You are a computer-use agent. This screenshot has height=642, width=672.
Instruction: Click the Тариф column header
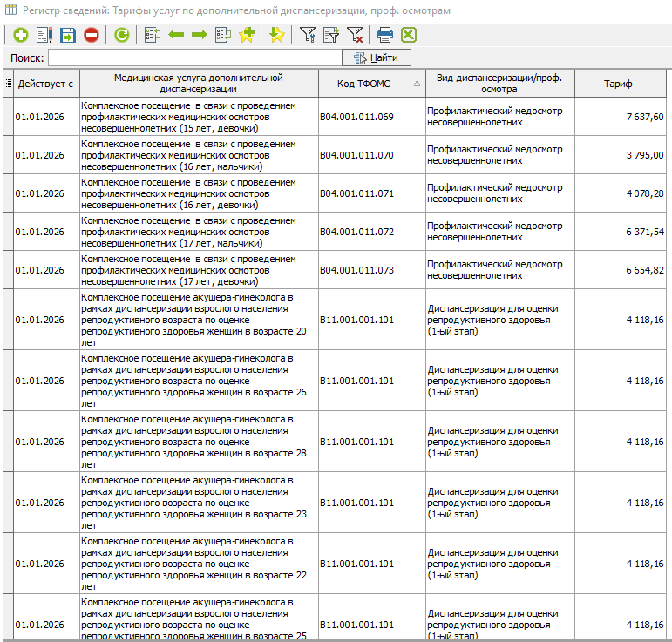[618, 84]
